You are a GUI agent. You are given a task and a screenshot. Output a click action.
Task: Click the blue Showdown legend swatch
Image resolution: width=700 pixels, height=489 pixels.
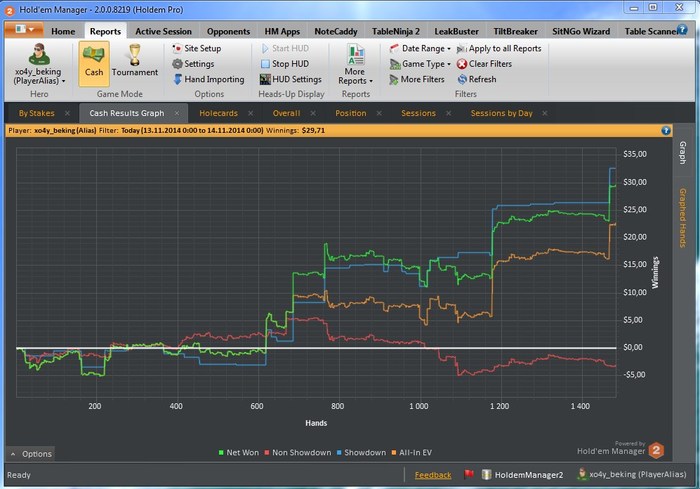[x=339, y=453]
